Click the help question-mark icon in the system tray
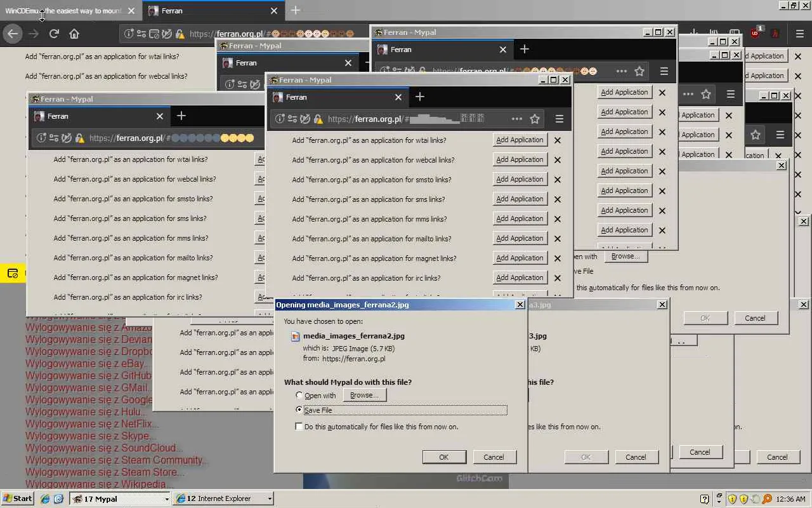Viewport: 812px width, 508px height. coord(704,499)
